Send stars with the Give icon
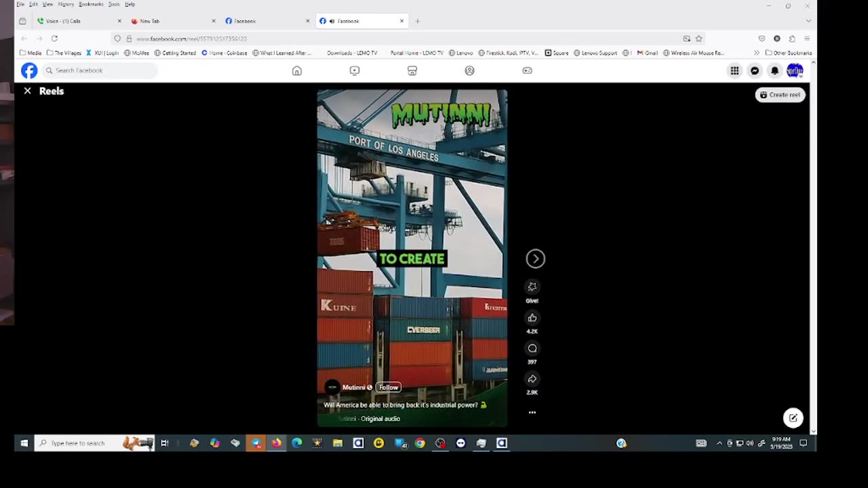Viewport: 868px width, 488px height. pos(532,287)
